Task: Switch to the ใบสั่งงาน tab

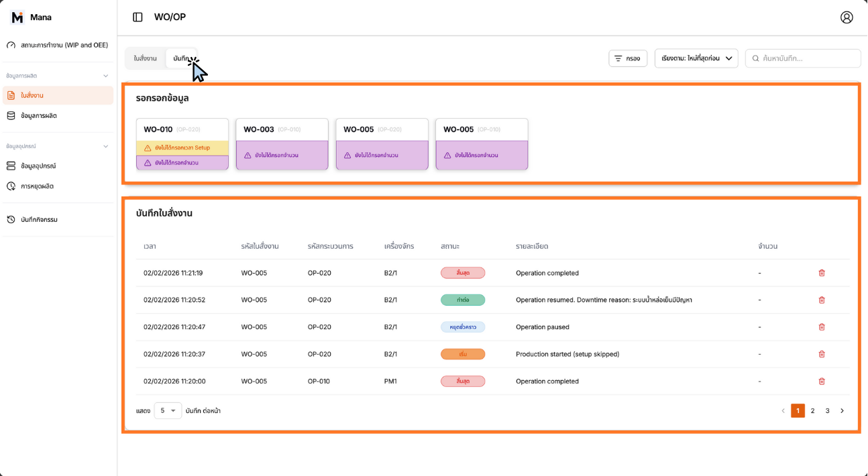Action: coord(145,58)
